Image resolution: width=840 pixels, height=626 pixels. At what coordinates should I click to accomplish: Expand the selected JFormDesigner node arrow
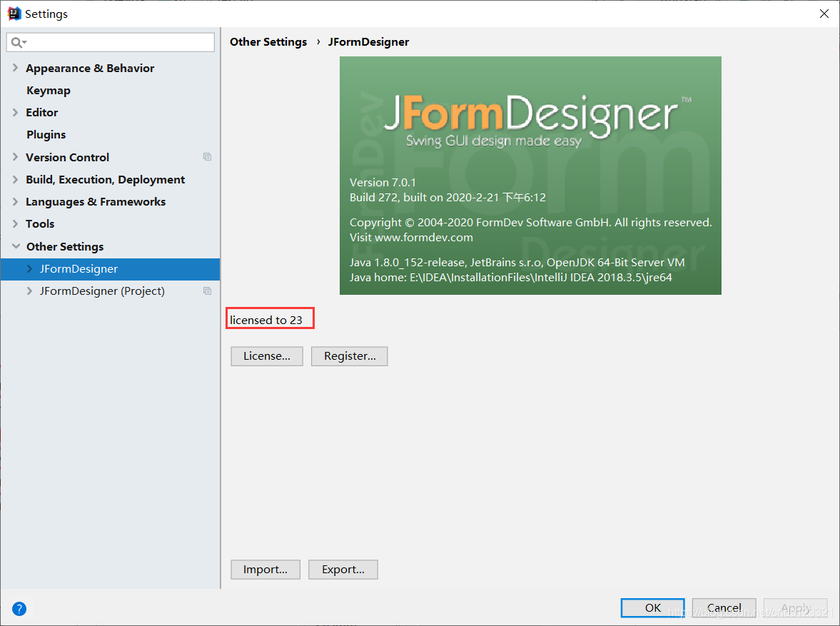pyautogui.click(x=29, y=268)
